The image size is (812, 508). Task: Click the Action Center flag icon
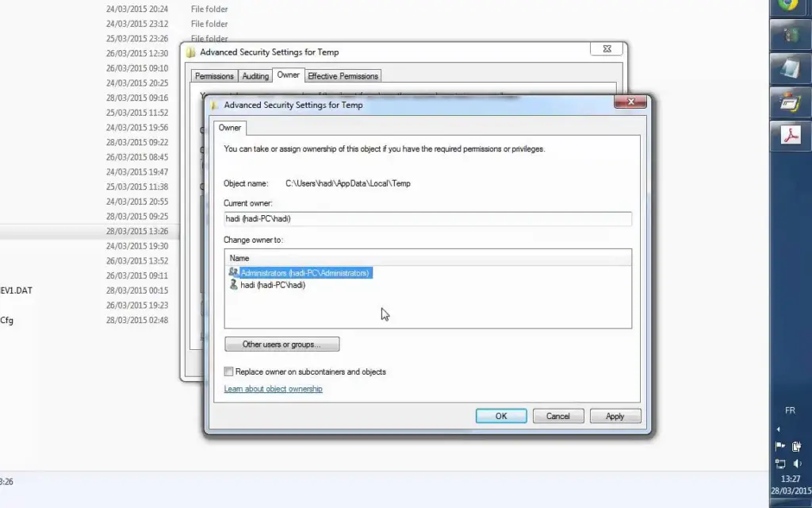(x=780, y=446)
